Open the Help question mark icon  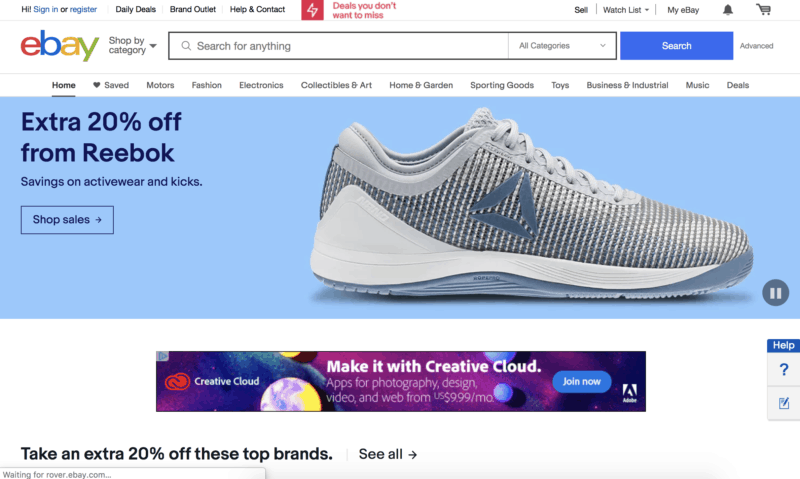(x=784, y=369)
